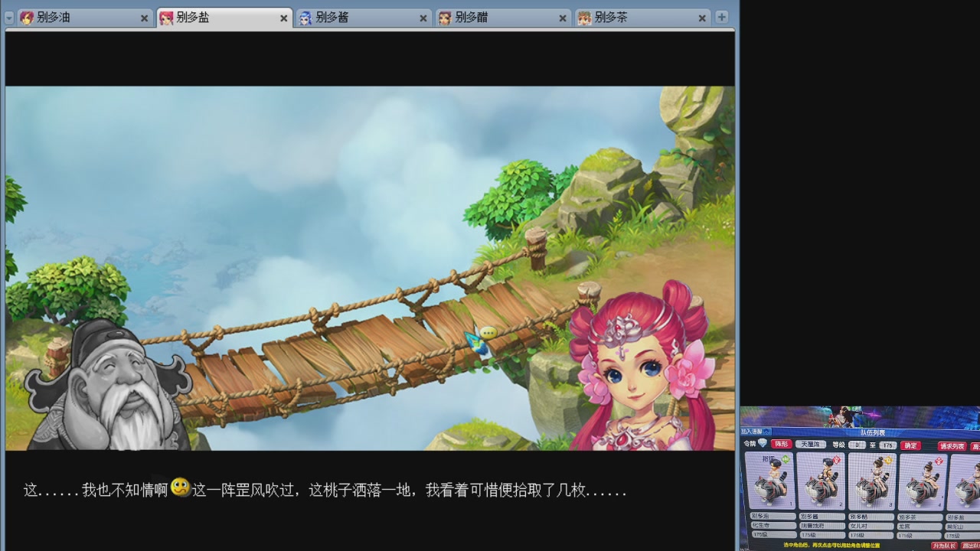Click the 别多酱 tab avatar icon
The width and height of the screenshot is (980, 551).
(x=305, y=18)
